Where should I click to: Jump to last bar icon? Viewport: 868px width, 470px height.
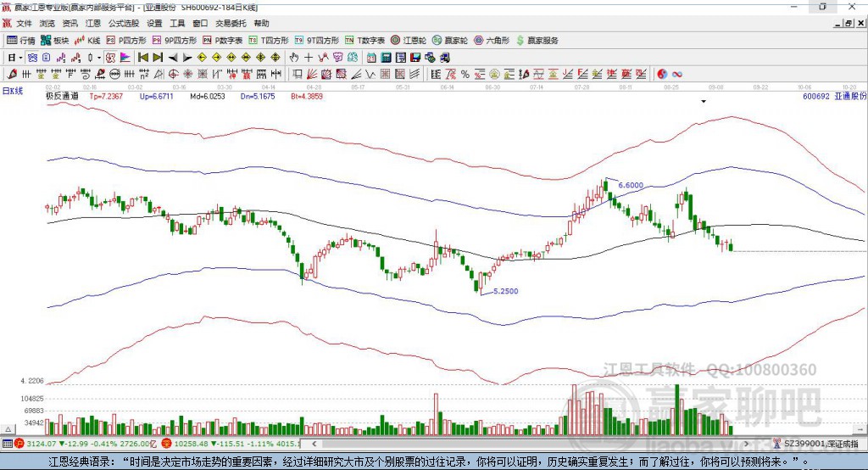click(158, 58)
